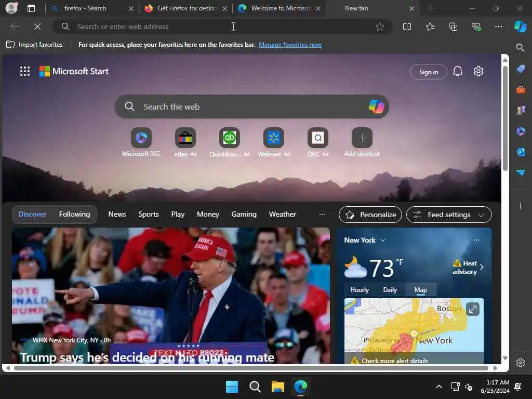Switch to Get Firefox for desktop tab
The height and width of the screenshot is (399, 532).
click(187, 8)
